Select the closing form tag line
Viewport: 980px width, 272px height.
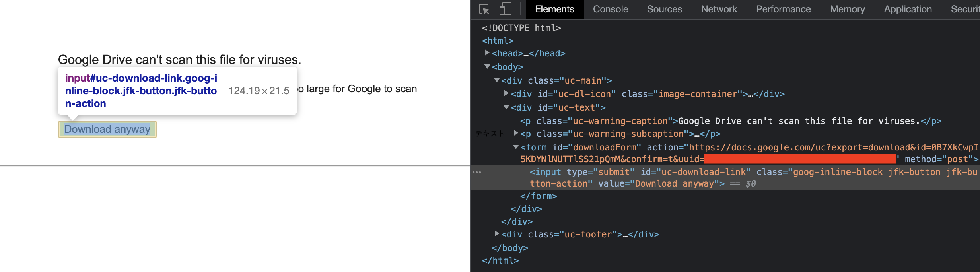539,196
